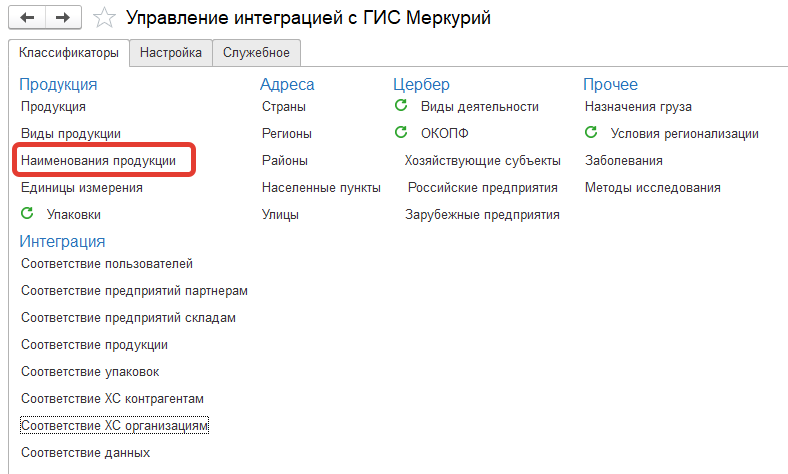Open Населенные пункты list
This screenshot has width=788, height=474.
pyautogui.click(x=321, y=187)
